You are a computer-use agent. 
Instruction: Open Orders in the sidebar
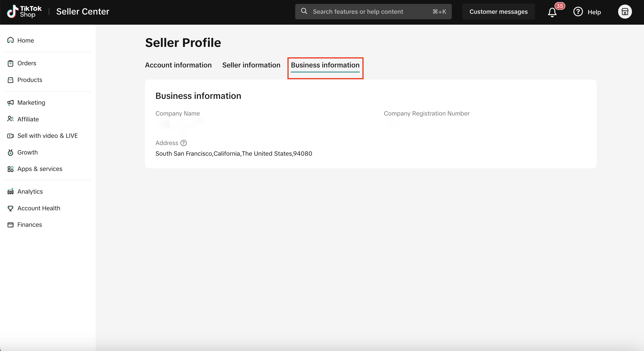(x=27, y=63)
